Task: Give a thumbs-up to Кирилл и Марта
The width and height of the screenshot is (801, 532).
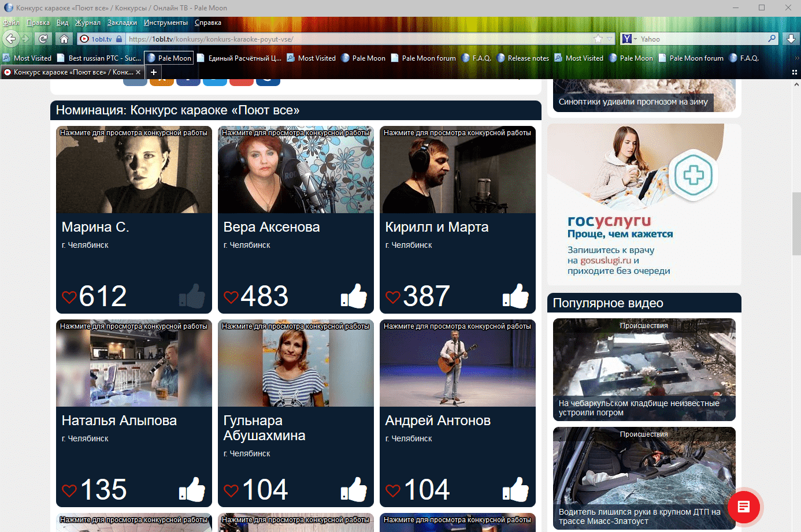Action: point(516,295)
